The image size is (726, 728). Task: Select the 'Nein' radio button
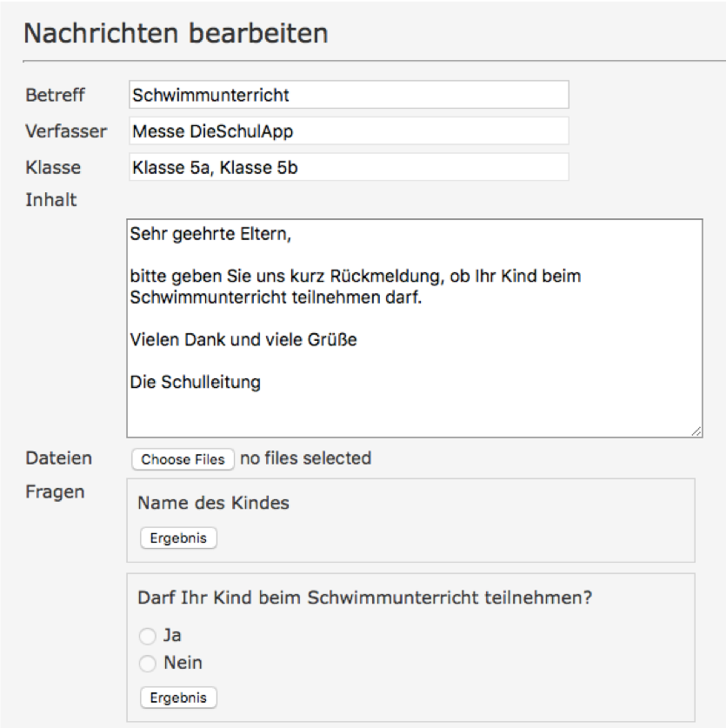[148, 663]
